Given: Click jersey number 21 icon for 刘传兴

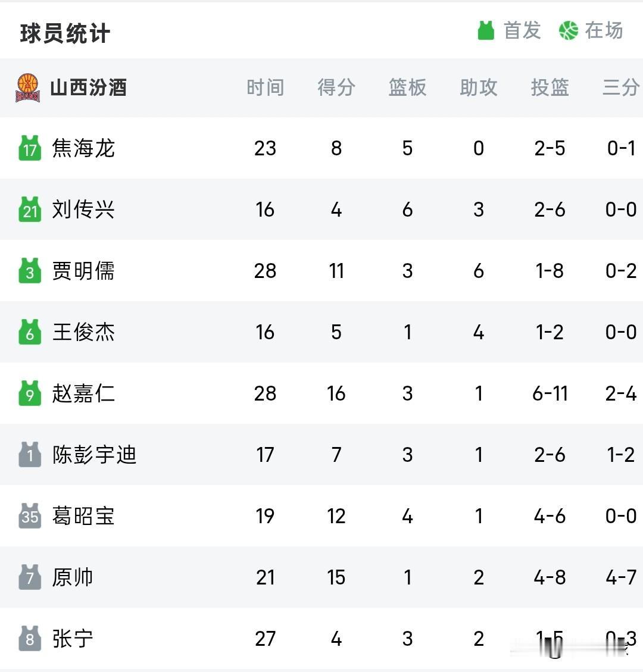Looking at the screenshot, I should click(x=30, y=210).
